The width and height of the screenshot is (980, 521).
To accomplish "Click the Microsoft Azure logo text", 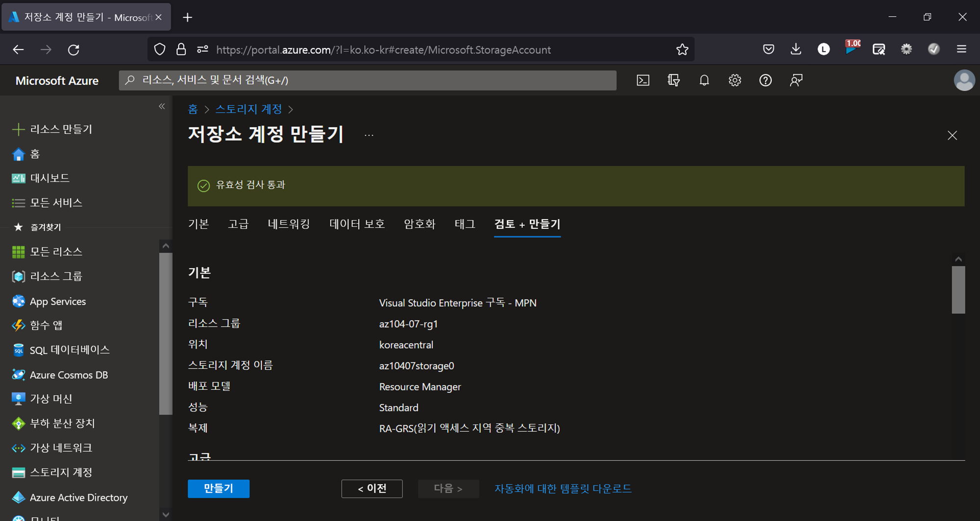I will pos(57,80).
